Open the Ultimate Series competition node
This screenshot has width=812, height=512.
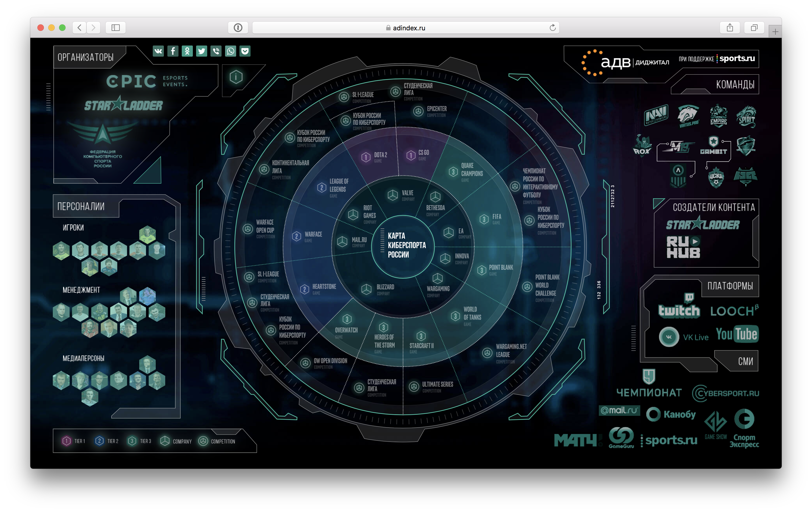coord(431,387)
